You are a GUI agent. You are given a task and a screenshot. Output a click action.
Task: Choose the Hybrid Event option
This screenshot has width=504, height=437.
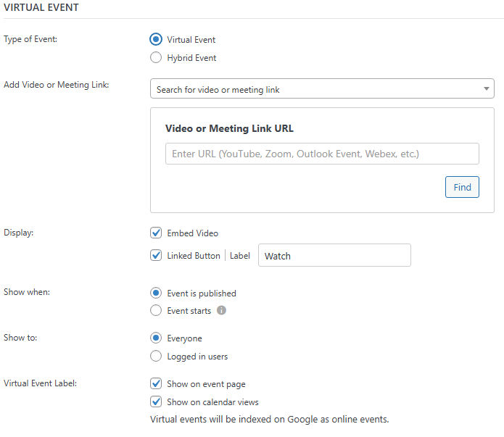[x=155, y=58]
